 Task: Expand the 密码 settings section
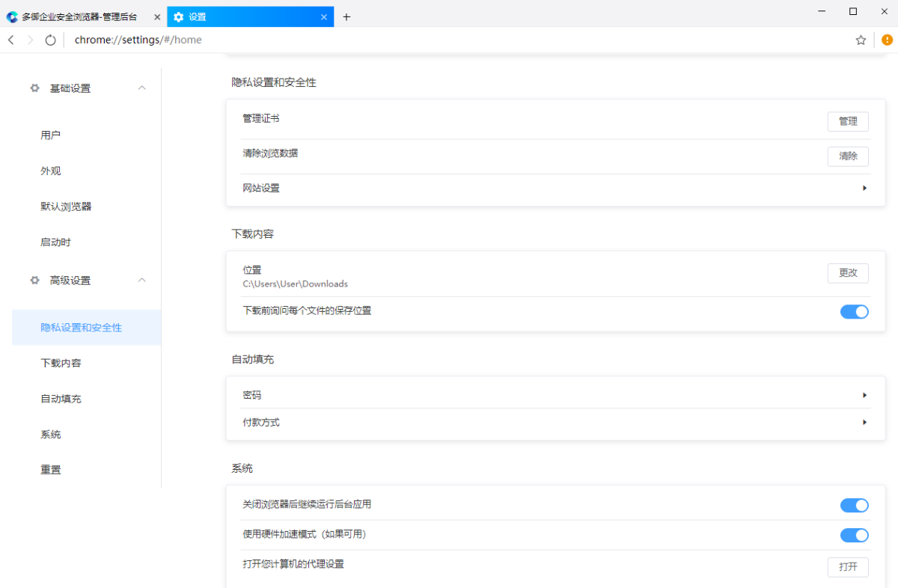point(864,394)
